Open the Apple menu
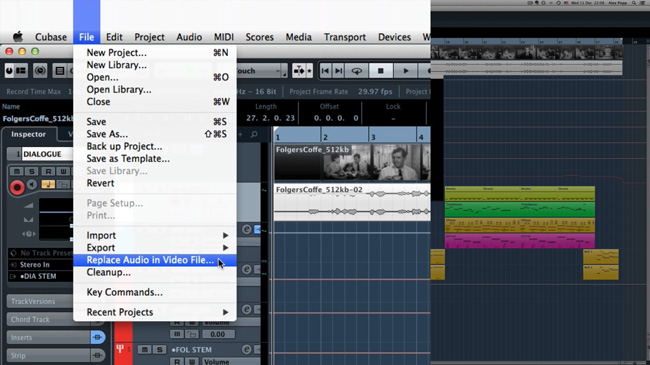650x365 pixels. point(17,37)
